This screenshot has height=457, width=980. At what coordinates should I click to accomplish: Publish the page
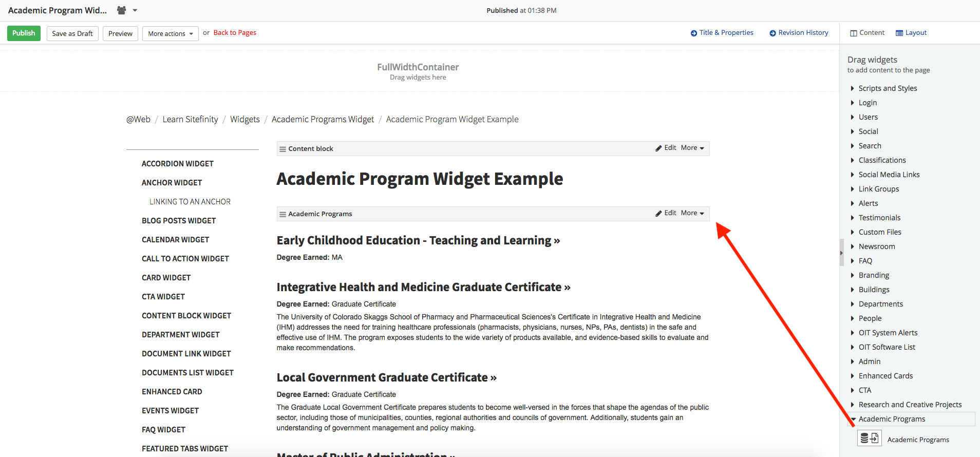24,33
